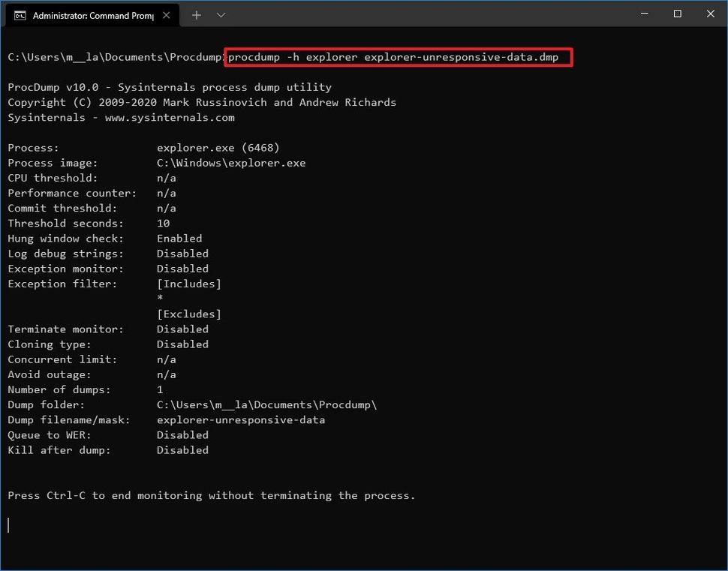The width and height of the screenshot is (728, 571).
Task: Open the tab switcher dropdown chevron
Action: point(220,14)
